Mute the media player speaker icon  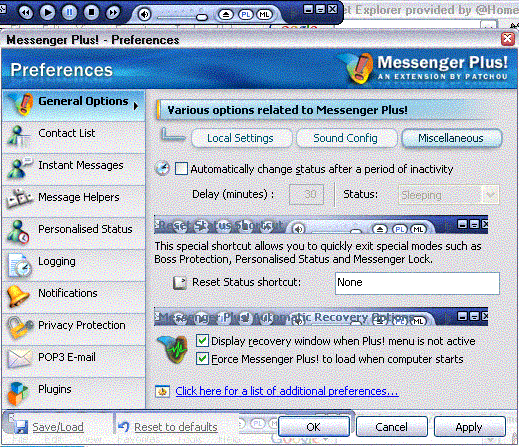tap(144, 14)
